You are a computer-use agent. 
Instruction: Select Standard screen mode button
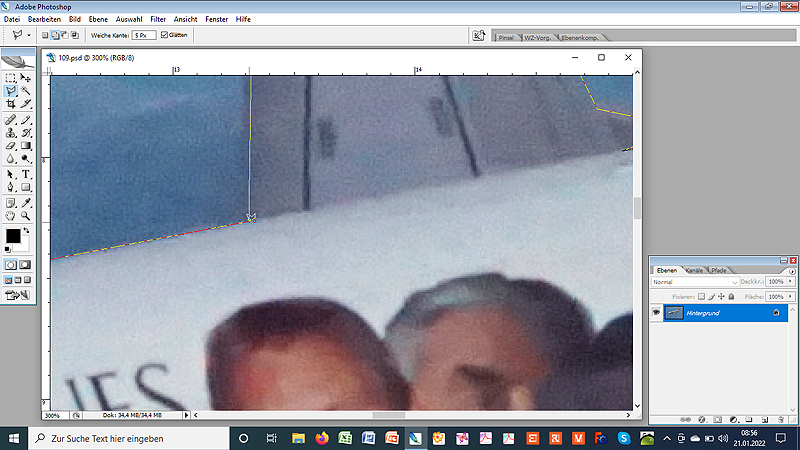pyautogui.click(x=9, y=280)
